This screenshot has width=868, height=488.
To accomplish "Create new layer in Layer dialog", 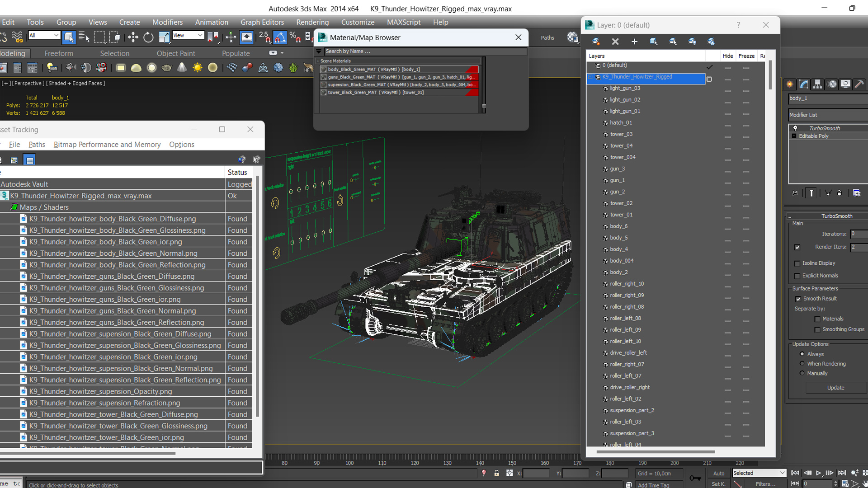I will (596, 42).
